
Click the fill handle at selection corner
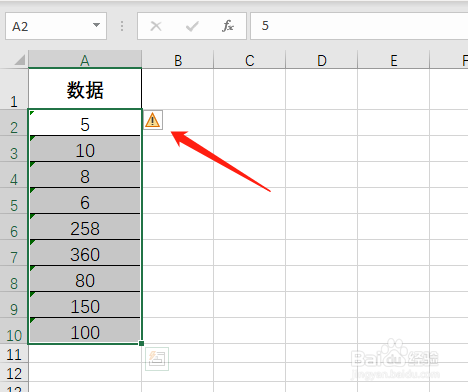tap(142, 343)
